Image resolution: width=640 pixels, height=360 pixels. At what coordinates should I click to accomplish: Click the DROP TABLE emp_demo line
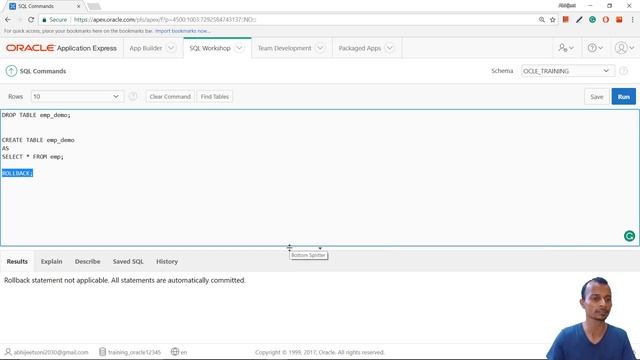[x=36, y=115]
